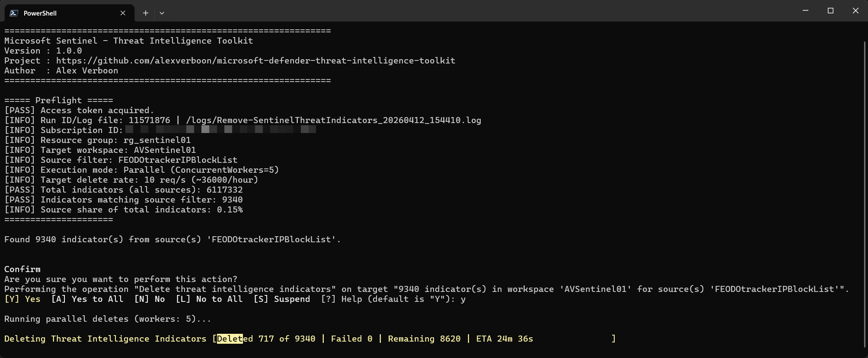Click the redacted Subscription ID value
This screenshot has height=358, width=868.
click(220, 130)
